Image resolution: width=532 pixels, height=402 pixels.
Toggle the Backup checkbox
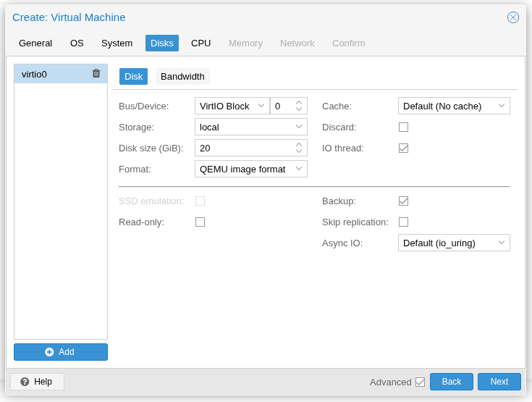coord(403,201)
